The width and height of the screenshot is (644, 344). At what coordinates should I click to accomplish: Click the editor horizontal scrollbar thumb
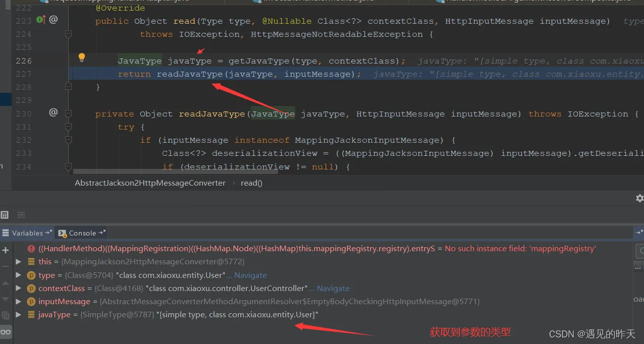pyautogui.click(x=175, y=172)
